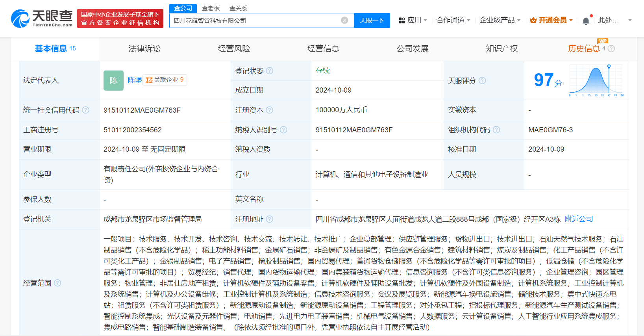This screenshot has height=336, width=644.
Task: Click the help icon next to 注册资本
Action: click(x=269, y=110)
